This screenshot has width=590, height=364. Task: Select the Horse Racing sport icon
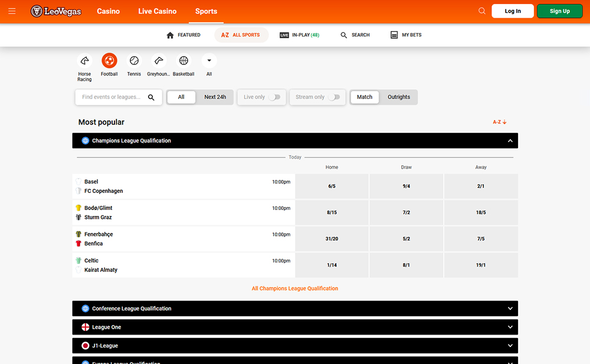click(84, 61)
